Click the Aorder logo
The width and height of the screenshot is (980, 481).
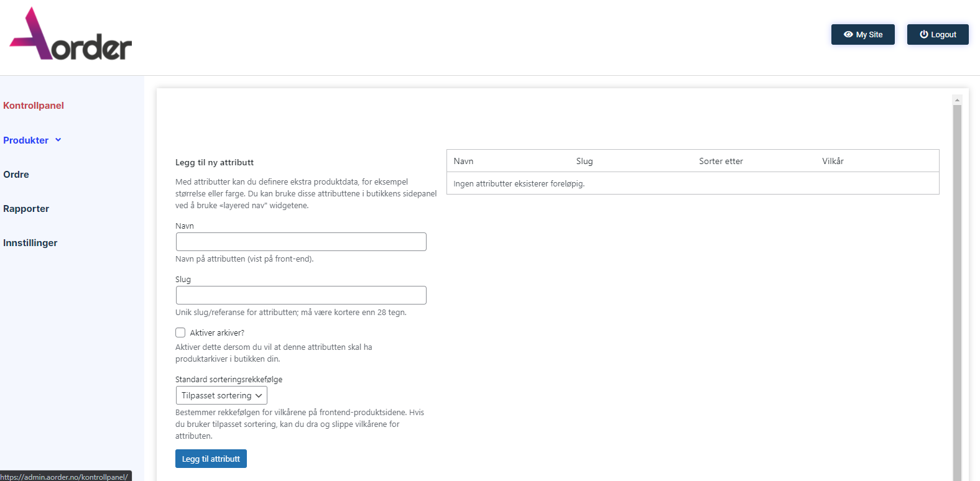(x=70, y=35)
